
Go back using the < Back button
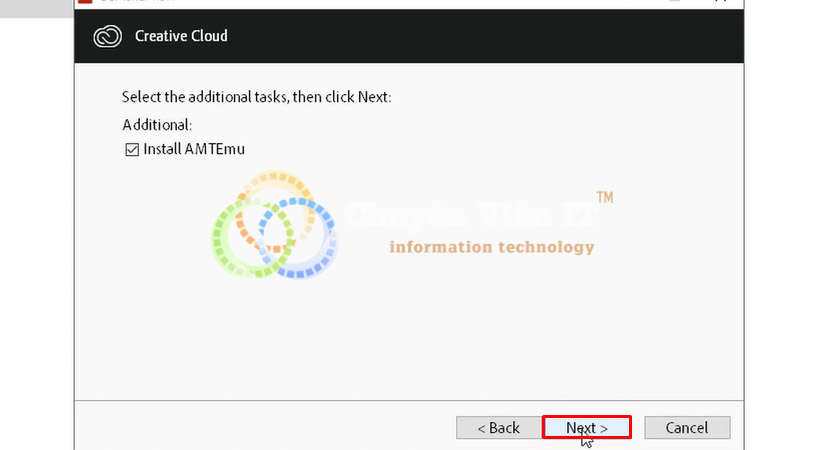coord(498,428)
